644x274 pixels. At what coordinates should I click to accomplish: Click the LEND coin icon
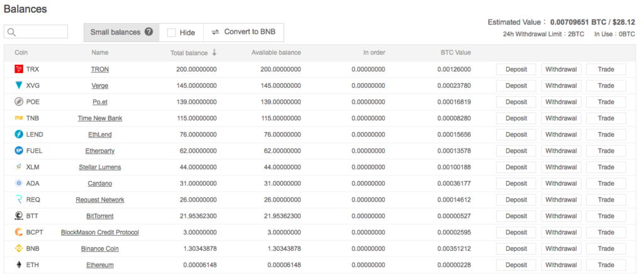(19, 134)
